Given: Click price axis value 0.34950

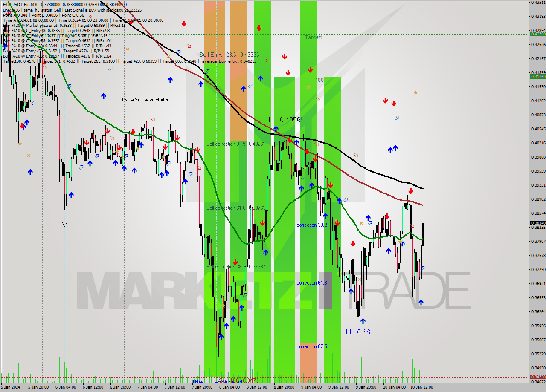Looking at the screenshot, I should coord(538,368).
